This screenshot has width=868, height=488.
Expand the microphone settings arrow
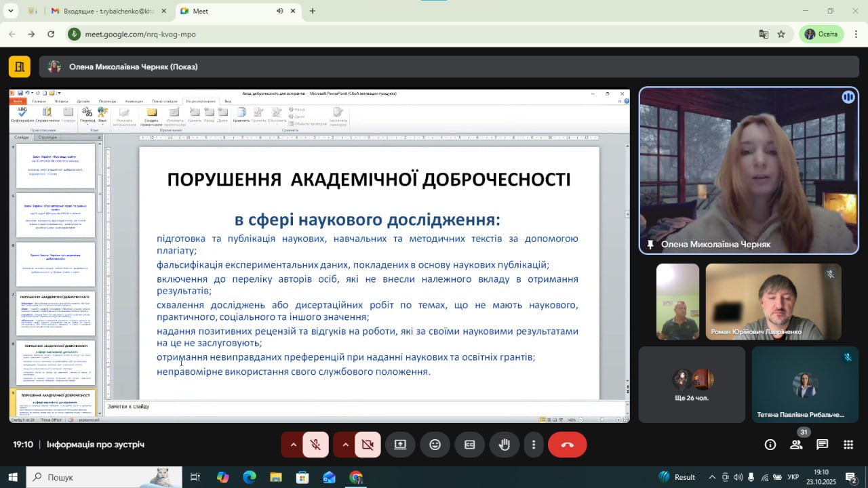click(293, 445)
